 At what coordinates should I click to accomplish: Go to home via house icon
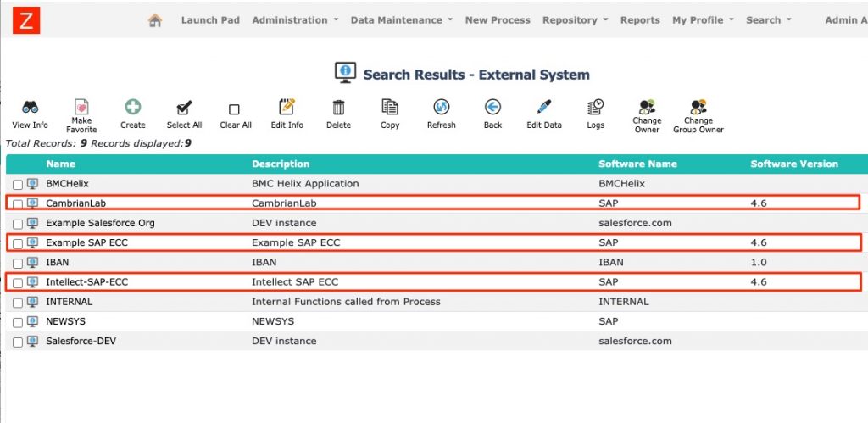(155, 20)
